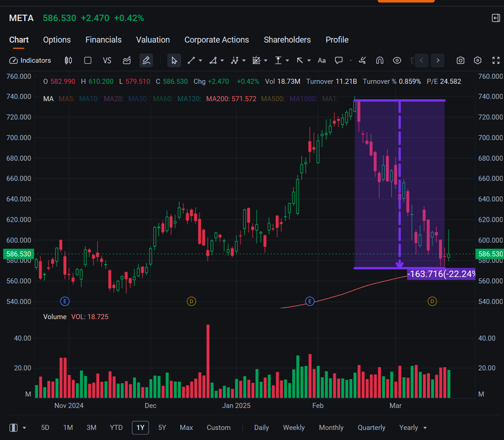Select the 3M time range
The height and width of the screenshot is (440, 504).
pos(91,428)
